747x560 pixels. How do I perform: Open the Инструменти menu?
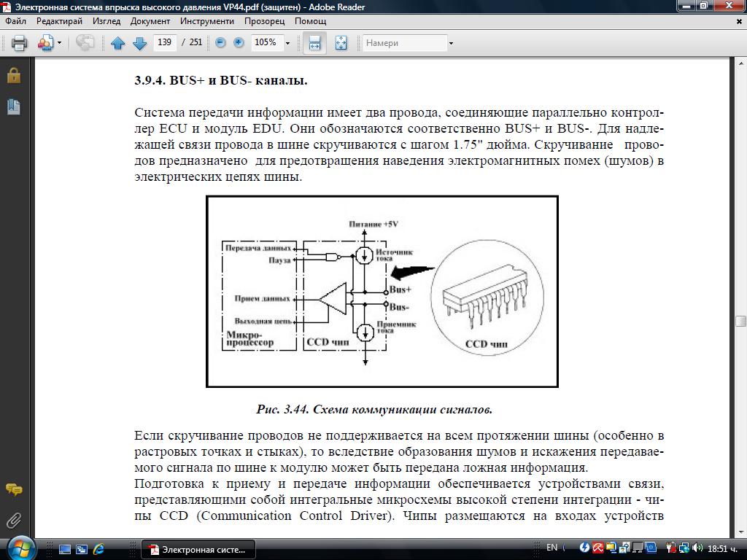tap(207, 21)
